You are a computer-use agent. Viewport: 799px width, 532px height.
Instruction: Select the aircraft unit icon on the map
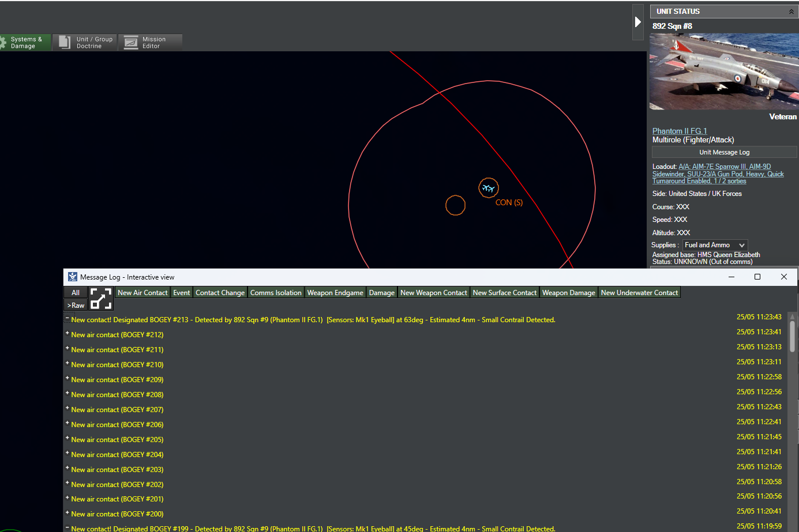point(489,188)
